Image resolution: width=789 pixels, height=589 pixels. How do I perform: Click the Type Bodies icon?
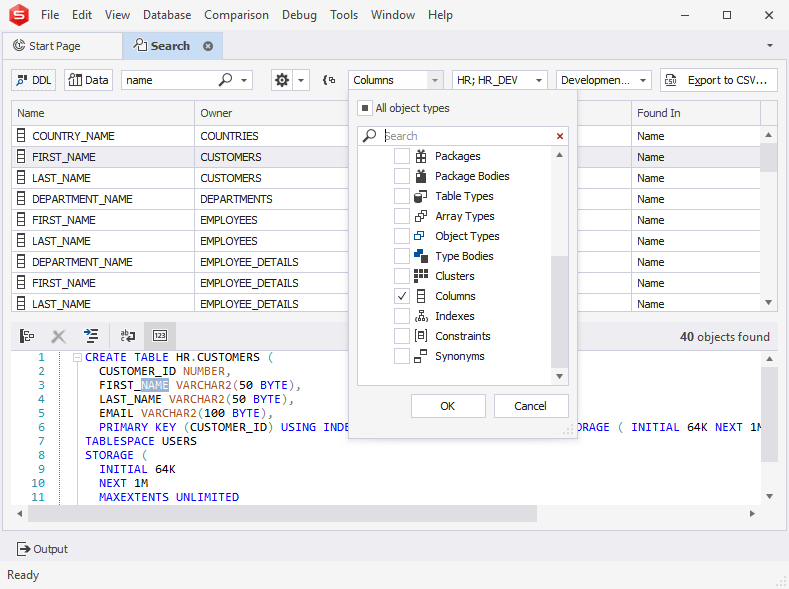coord(421,256)
